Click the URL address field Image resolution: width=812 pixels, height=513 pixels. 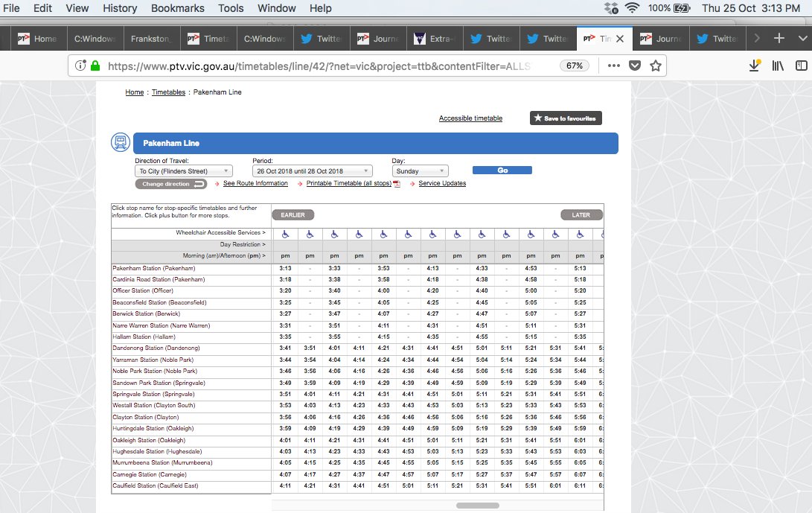point(319,66)
